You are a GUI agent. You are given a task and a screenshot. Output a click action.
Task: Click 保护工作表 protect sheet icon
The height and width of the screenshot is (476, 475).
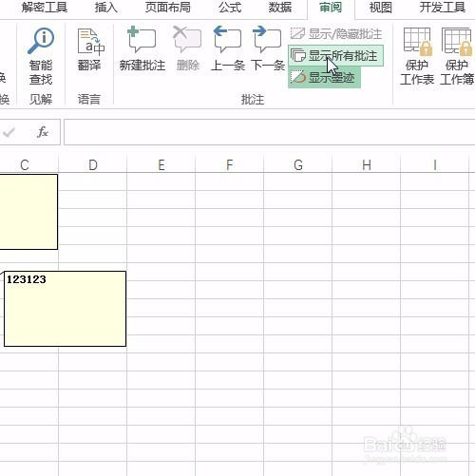click(x=417, y=56)
